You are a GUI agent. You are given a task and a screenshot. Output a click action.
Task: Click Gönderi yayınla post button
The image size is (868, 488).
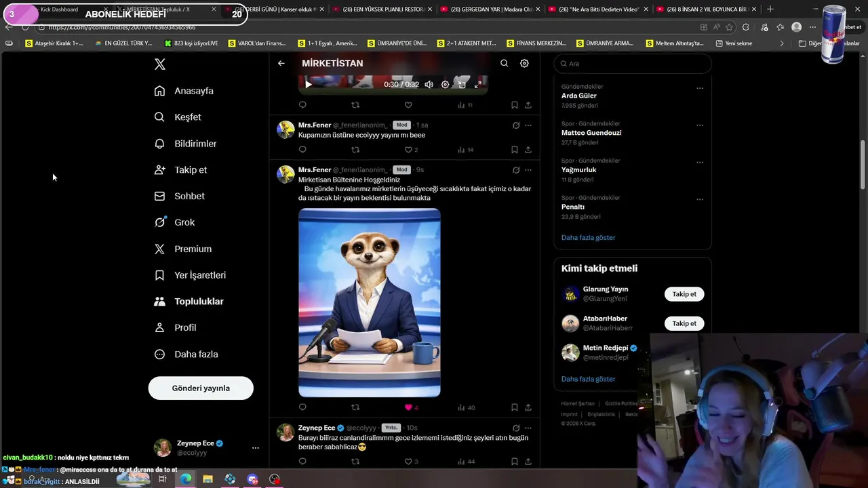tap(201, 388)
